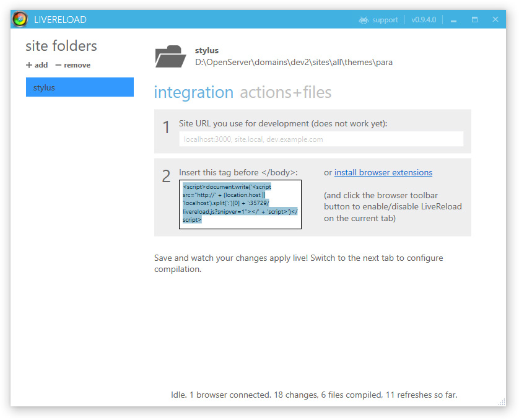Click the resize grip in window corner
The height and width of the screenshot is (420, 519).
tap(502, 402)
